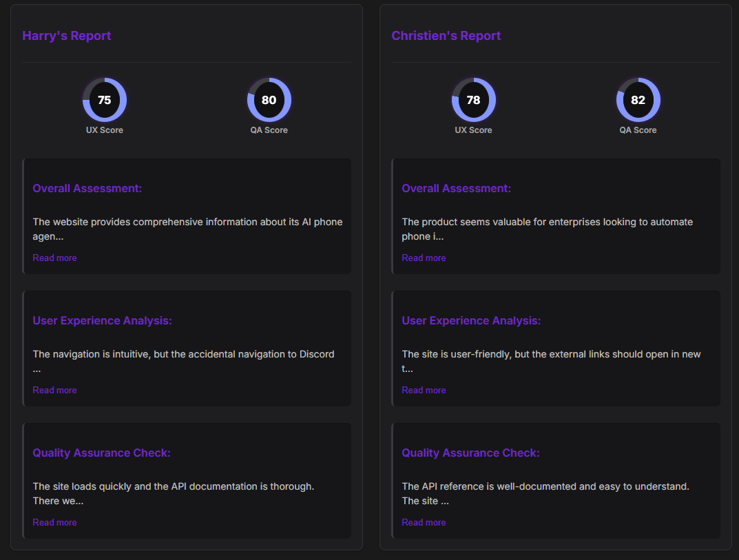Image resolution: width=739 pixels, height=560 pixels.
Task: Expand Harry's User Experience Analysis text
Action: [54, 390]
